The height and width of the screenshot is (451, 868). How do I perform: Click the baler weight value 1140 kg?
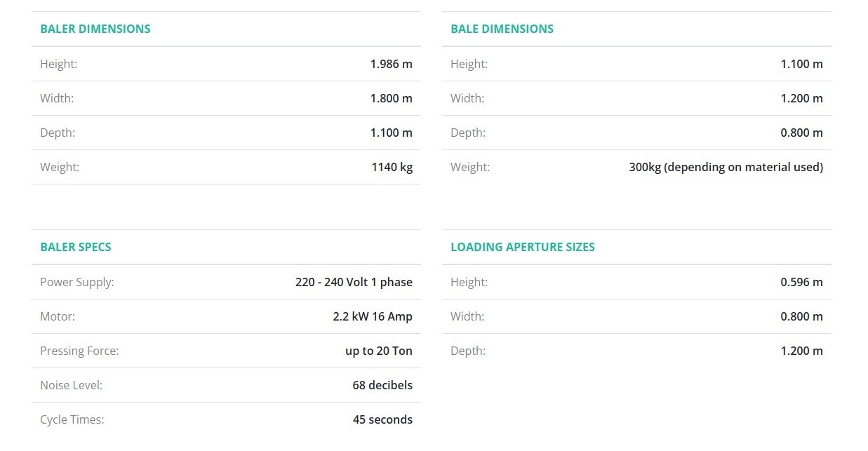(x=392, y=167)
